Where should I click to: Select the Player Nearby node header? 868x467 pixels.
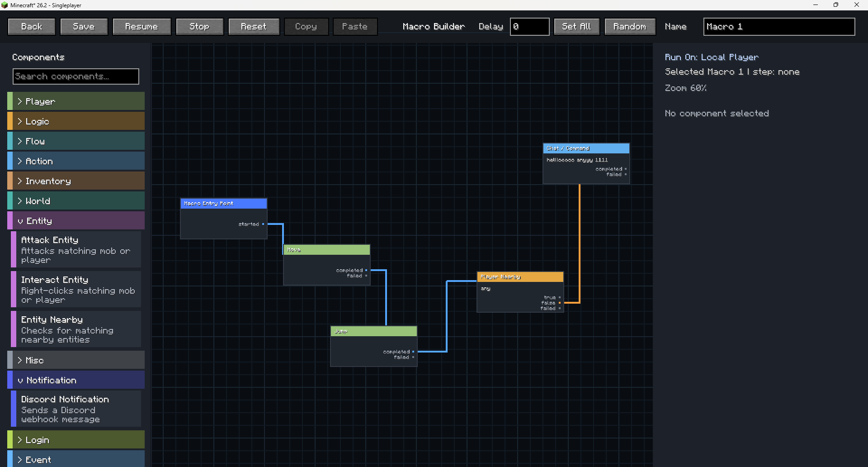(x=520, y=277)
